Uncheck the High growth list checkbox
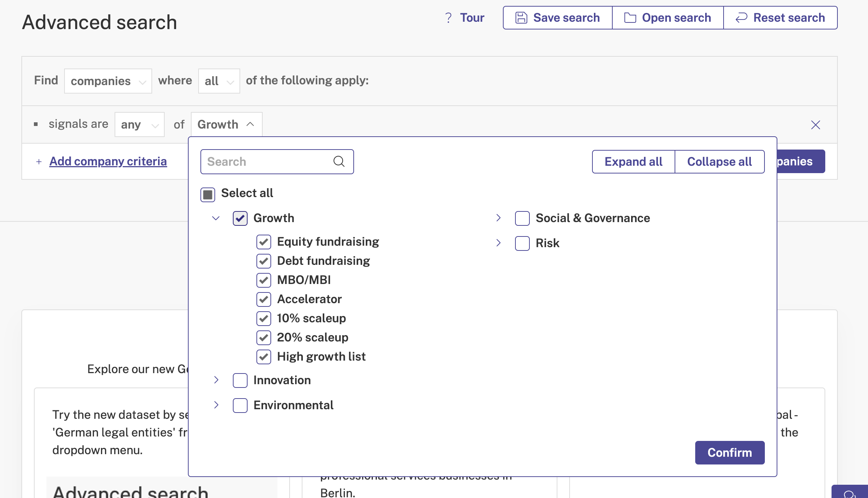 tap(265, 356)
